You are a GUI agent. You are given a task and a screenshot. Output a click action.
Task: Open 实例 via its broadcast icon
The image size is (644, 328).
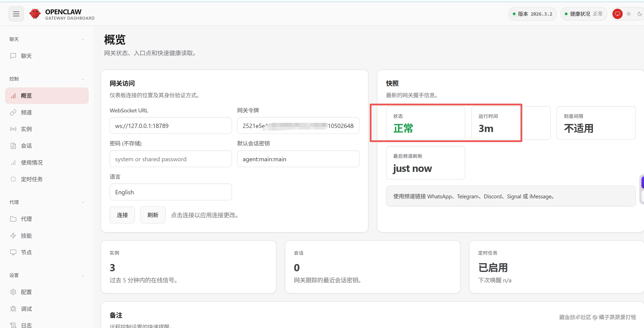tap(13, 129)
